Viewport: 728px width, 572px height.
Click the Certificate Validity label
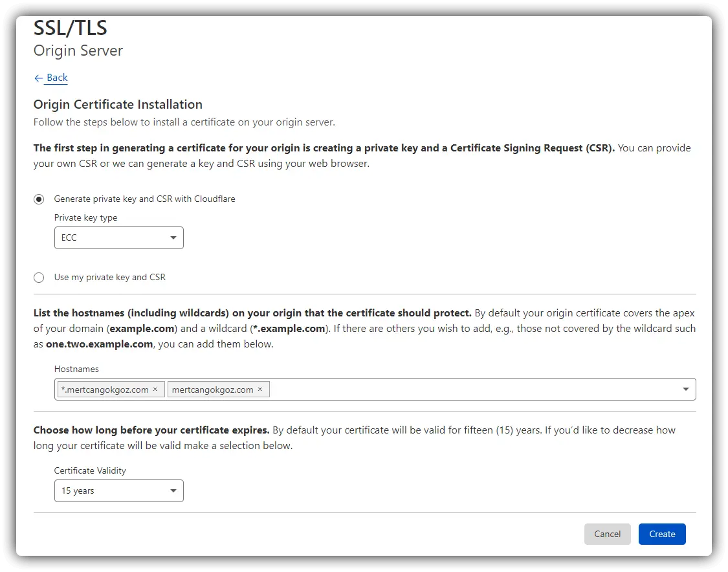tap(90, 471)
